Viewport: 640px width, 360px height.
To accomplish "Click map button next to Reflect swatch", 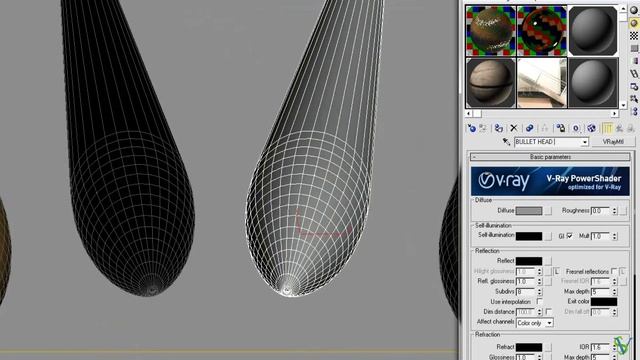I will 548,261.
